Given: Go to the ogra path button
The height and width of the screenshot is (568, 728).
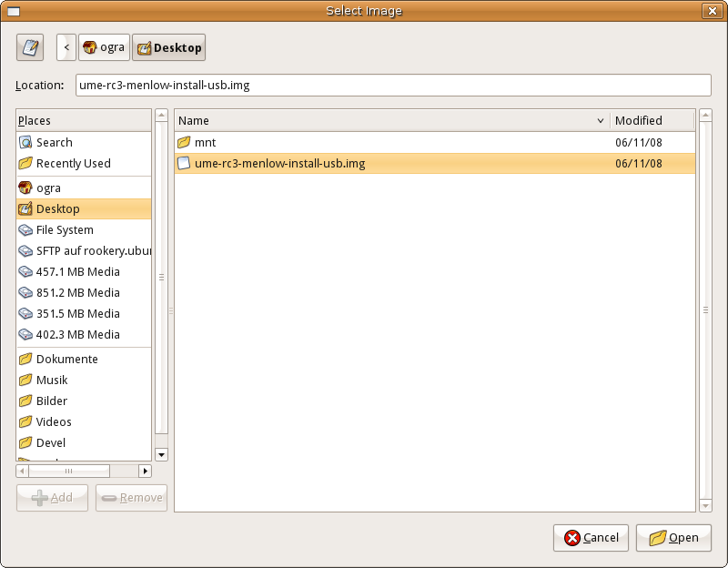Looking at the screenshot, I should (x=104, y=47).
